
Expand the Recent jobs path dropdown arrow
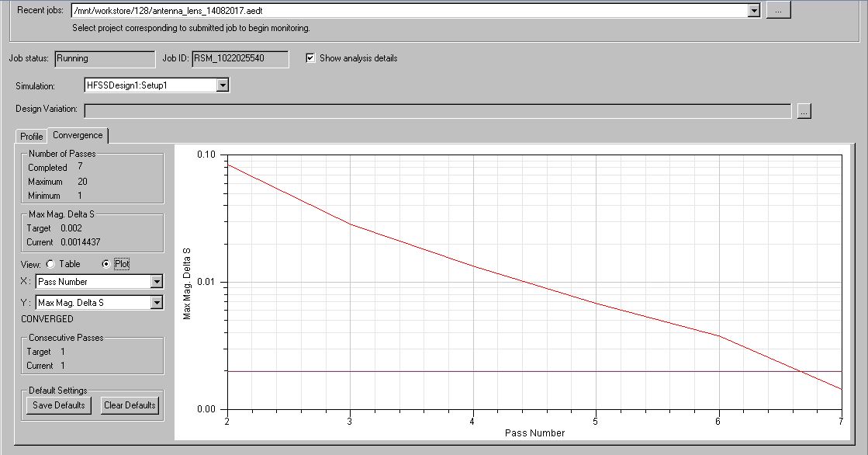753,11
